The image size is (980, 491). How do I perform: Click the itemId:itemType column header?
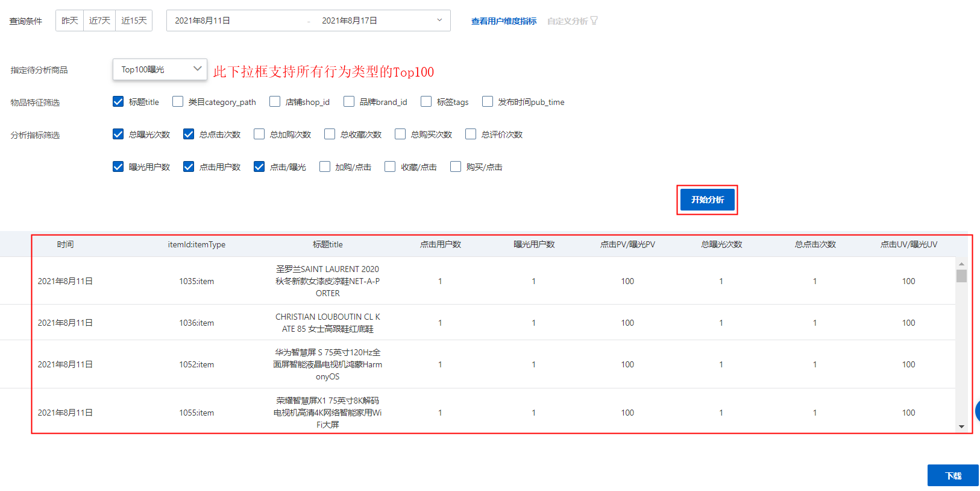pos(196,244)
